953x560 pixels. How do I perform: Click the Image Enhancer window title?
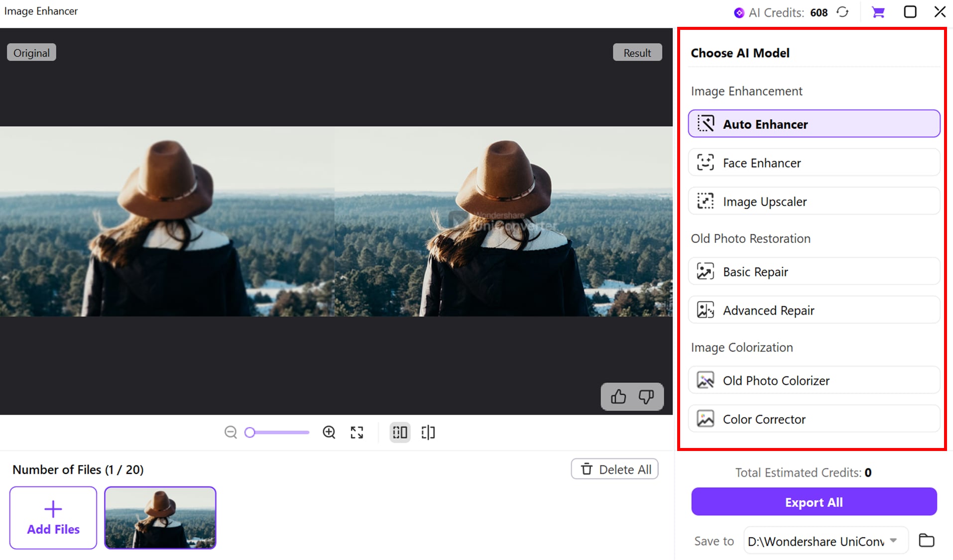pos(41,11)
